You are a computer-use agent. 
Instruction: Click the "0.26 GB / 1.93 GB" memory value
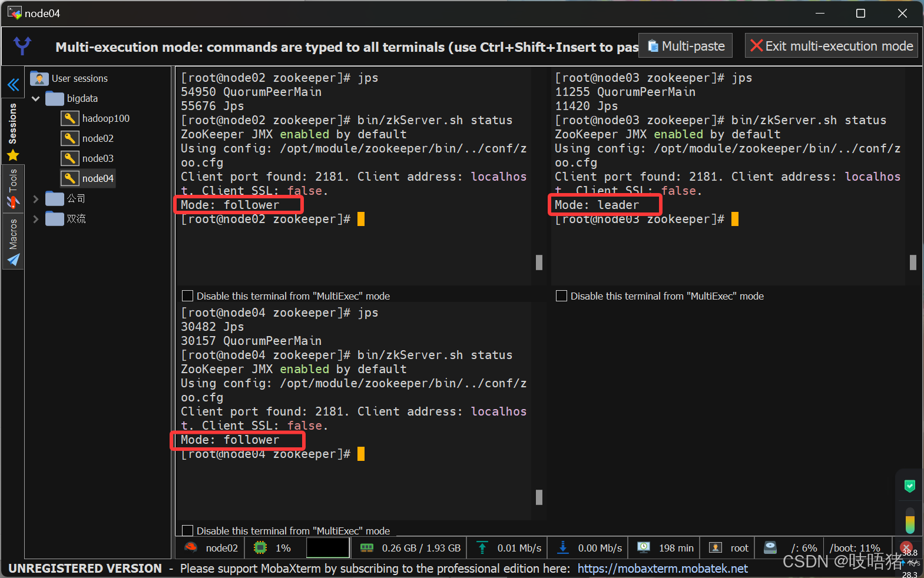pyautogui.click(x=421, y=548)
